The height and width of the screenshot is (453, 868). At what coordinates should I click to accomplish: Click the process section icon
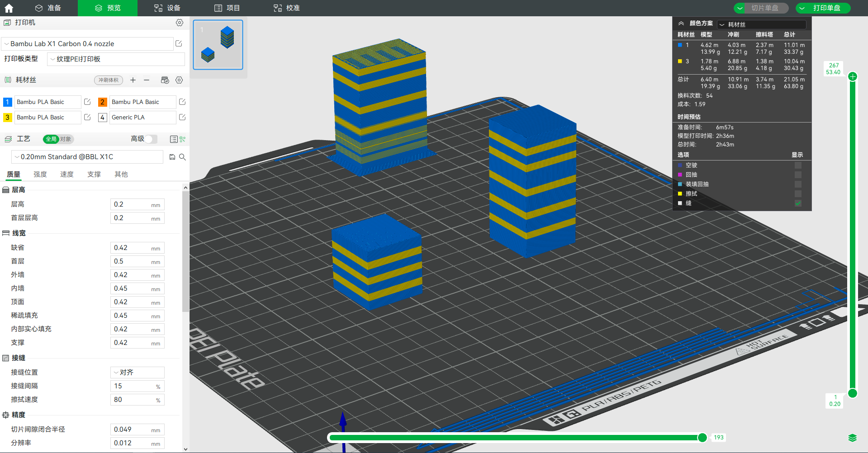tap(8, 139)
